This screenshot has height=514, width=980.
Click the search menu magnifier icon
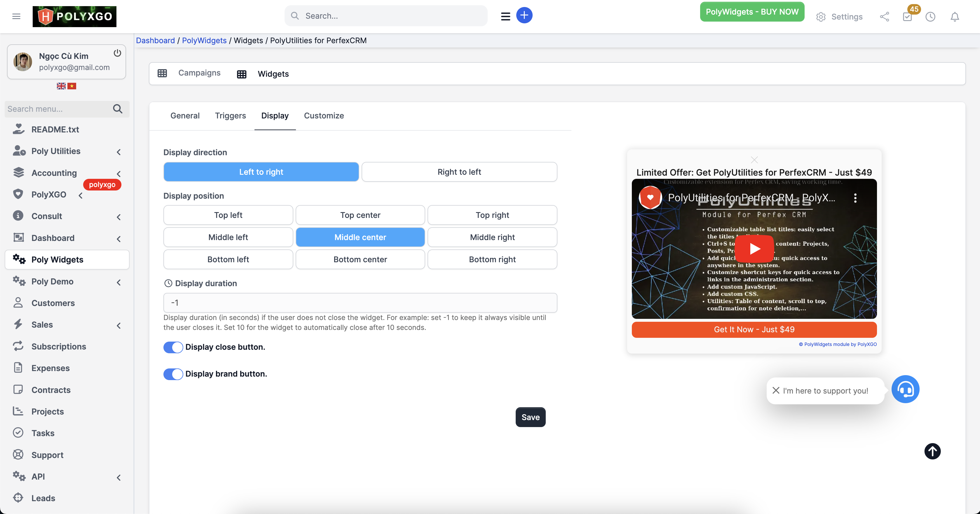(118, 109)
